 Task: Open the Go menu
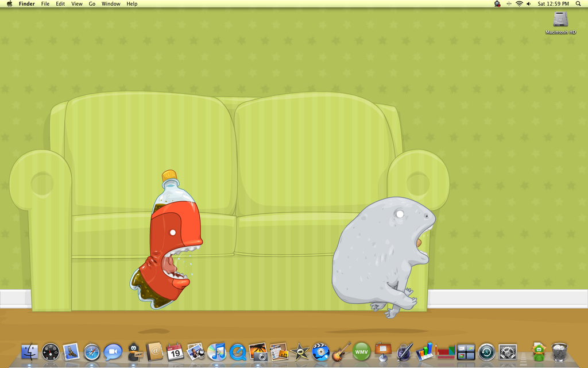pyautogui.click(x=92, y=4)
